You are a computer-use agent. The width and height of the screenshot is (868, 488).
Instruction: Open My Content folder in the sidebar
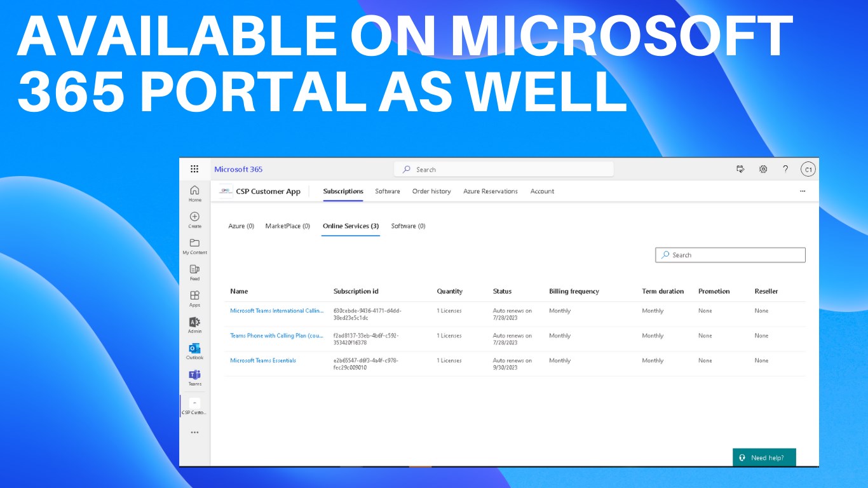[x=194, y=246]
